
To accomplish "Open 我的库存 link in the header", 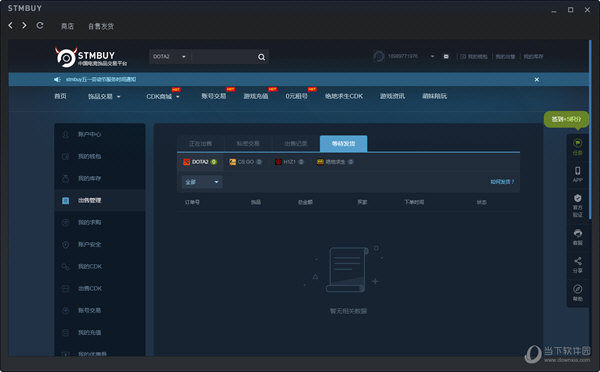I will tap(533, 57).
